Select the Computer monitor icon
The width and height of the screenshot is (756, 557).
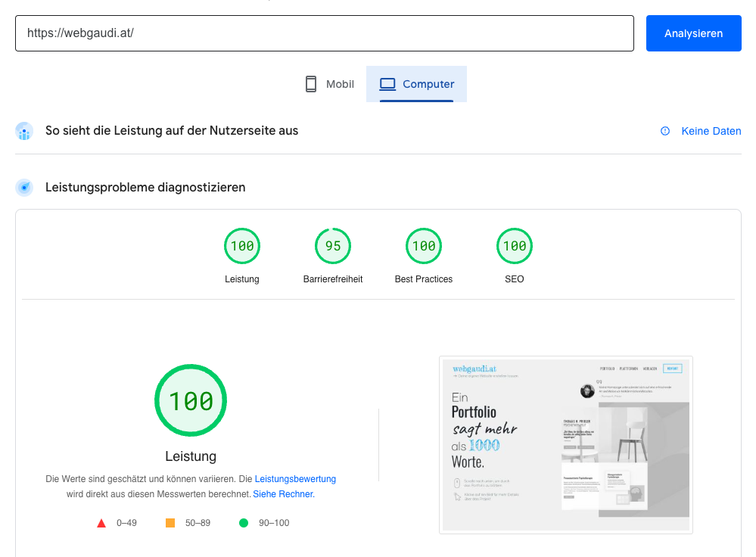[389, 83]
